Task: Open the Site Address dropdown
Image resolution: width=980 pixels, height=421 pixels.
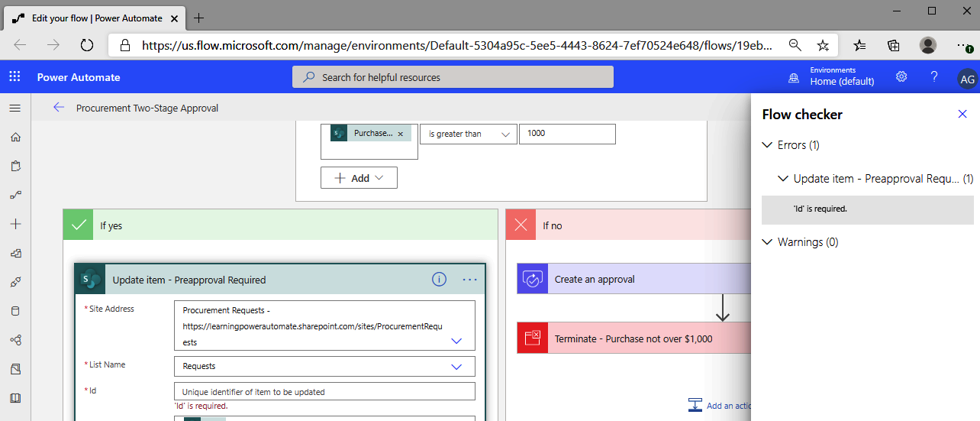Action: [456, 341]
